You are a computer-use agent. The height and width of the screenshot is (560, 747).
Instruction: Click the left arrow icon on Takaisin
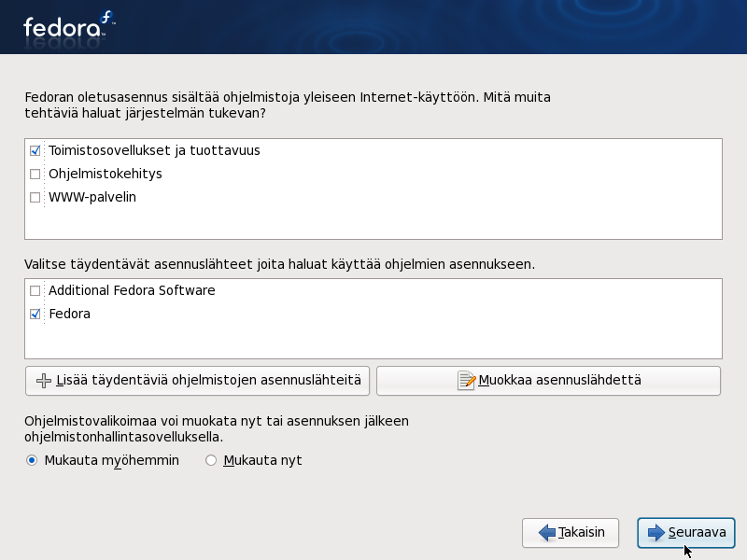[547, 533]
